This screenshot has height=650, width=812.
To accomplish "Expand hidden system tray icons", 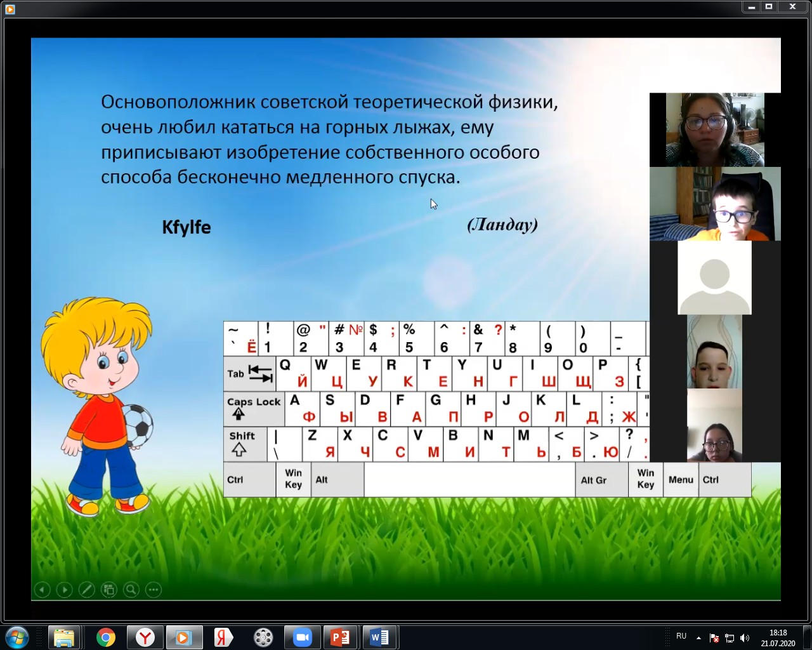I will [698, 637].
